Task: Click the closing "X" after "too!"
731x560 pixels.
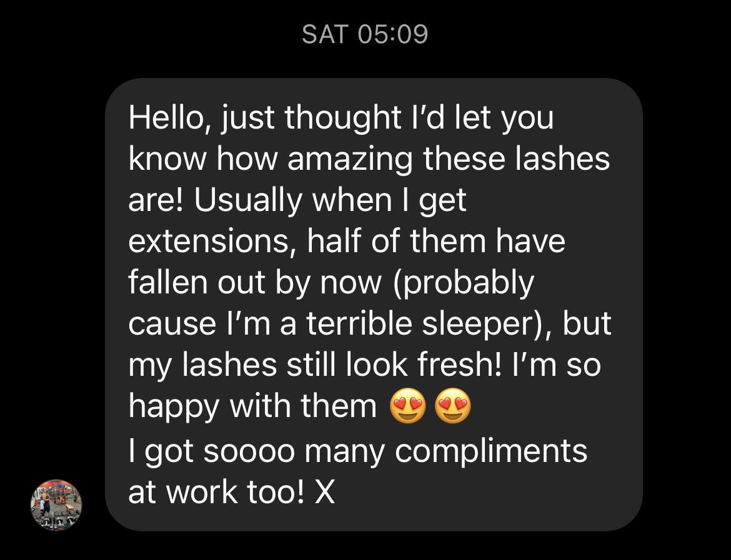Action: point(326,491)
